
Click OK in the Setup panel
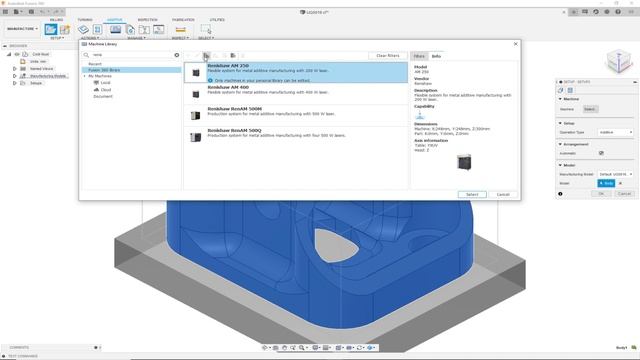click(601, 194)
